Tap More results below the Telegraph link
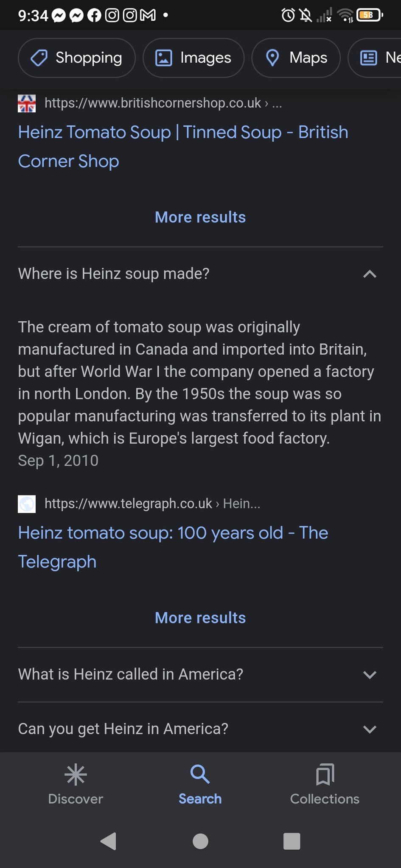 coord(200,618)
